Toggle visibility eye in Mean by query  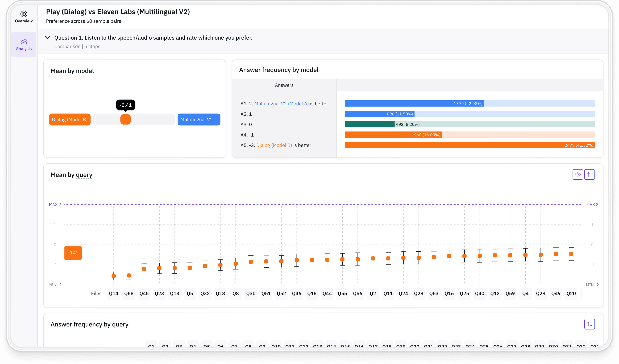click(578, 174)
